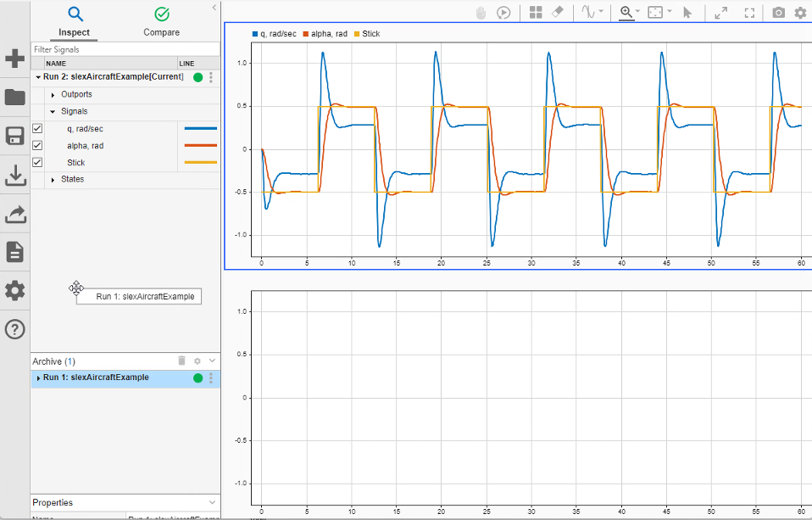The width and height of the screenshot is (812, 520).
Task: Collapse the left panel using the arrow
Action: 214,8
